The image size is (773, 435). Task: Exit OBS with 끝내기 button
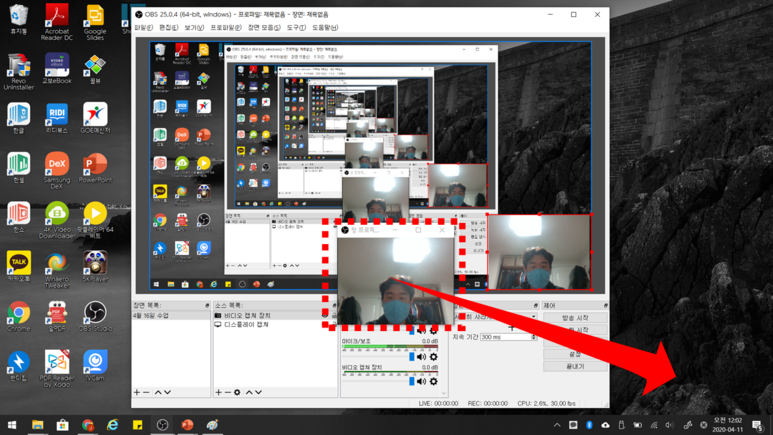[x=575, y=366]
